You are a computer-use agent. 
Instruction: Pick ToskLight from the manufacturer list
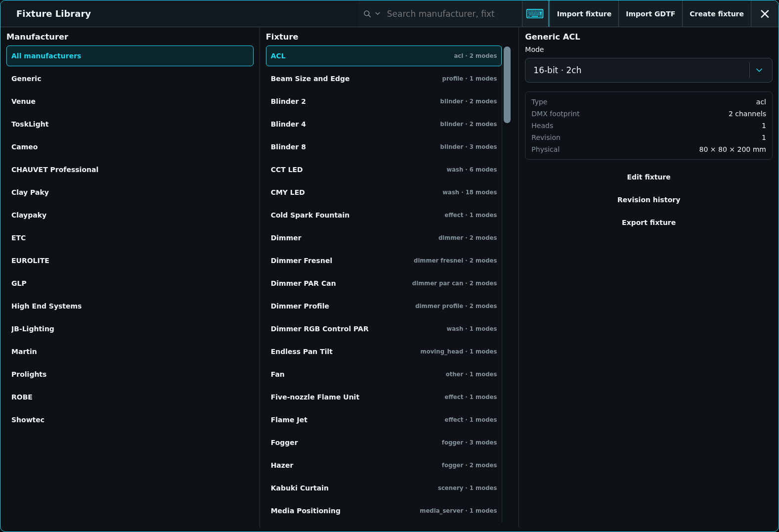tap(130, 124)
